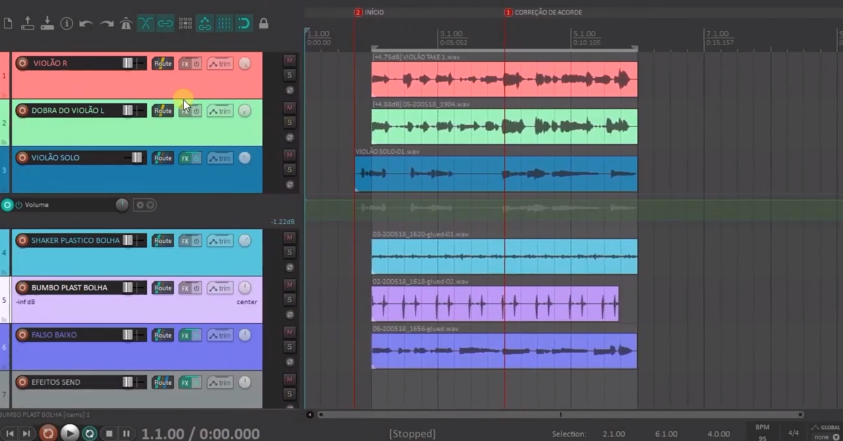
Task: Toggle the Metronome icon
Action: click(126, 23)
